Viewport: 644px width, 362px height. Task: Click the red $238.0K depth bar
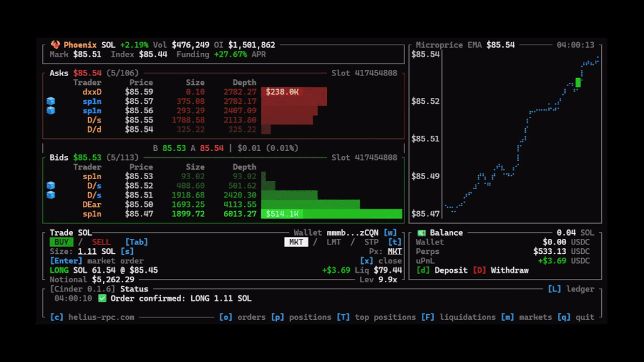pos(294,92)
